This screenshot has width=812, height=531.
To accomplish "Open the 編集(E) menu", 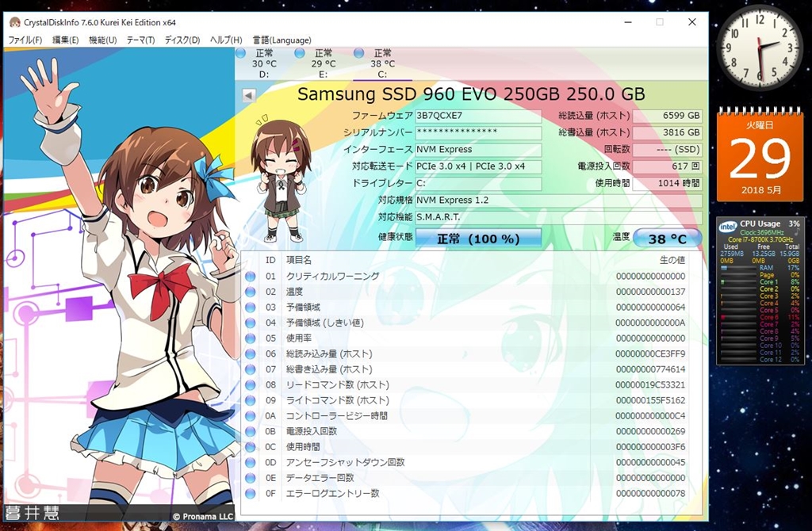I will tap(65, 40).
